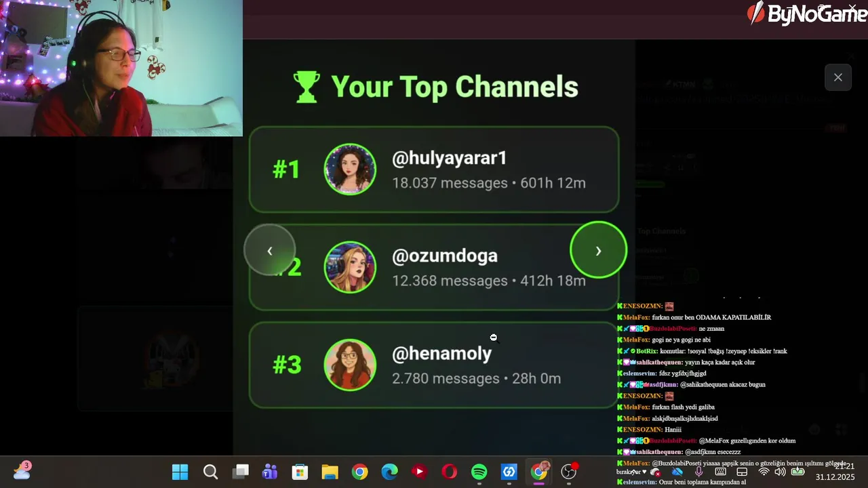Select the @henamoly channel name
This screenshot has height=488, width=868.
(x=441, y=354)
